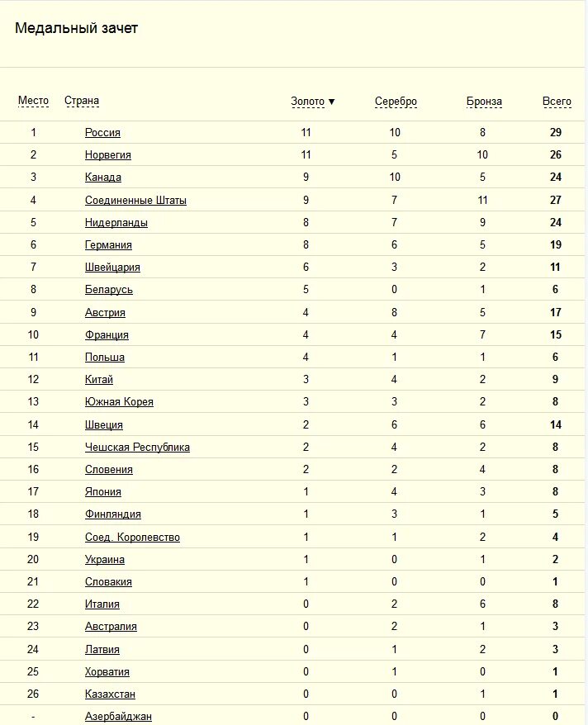This screenshot has width=588, height=725.
Task: Sort table by Место column header
Action: coord(33,101)
